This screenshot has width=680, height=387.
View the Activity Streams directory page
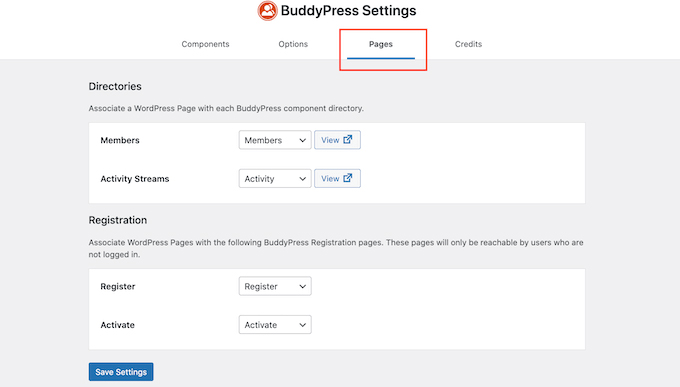[x=337, y=178]
